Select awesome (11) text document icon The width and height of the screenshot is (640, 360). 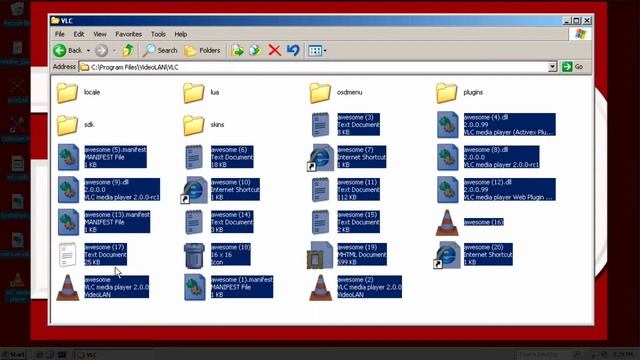tap(320, 190)
